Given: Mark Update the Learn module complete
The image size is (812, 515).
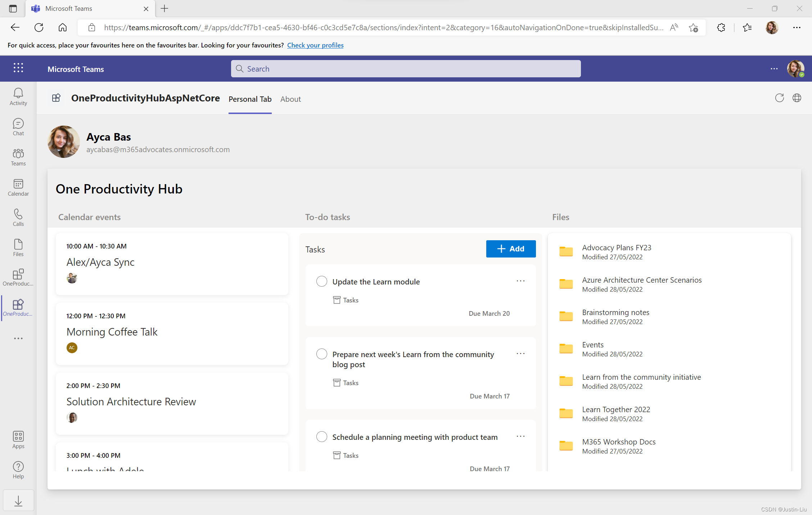Looking at the screenshot, I should (x=322, y=281).
